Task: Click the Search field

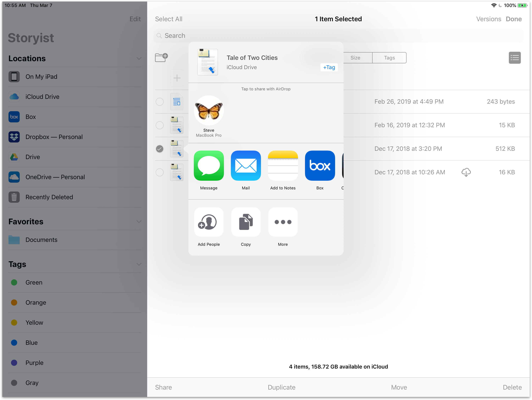Action: [x=338, y=36]
